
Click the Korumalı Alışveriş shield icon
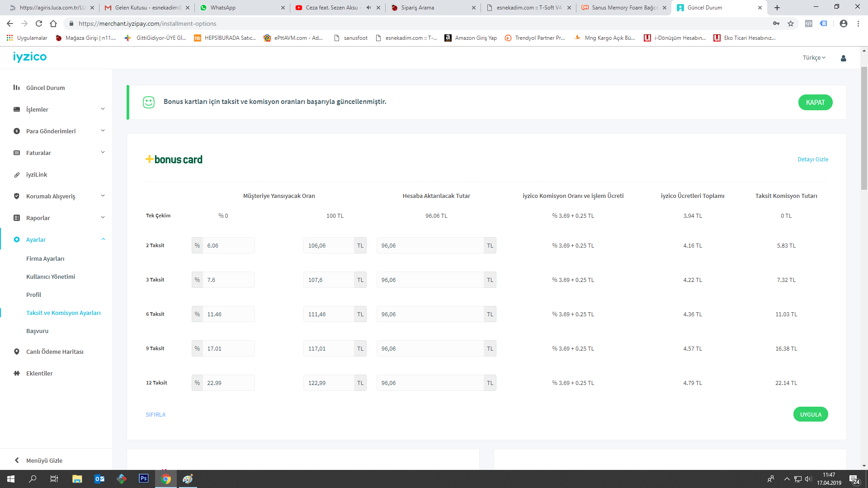(17, 196)
